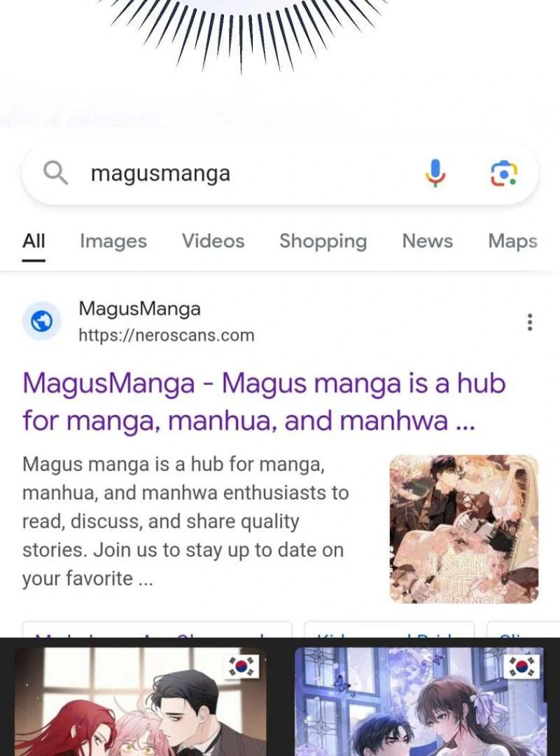The width and height of the screenshot is (560, 756).
Task: Click Korean flag badge on red-haired cover
Action: click(x=241, y=667)
